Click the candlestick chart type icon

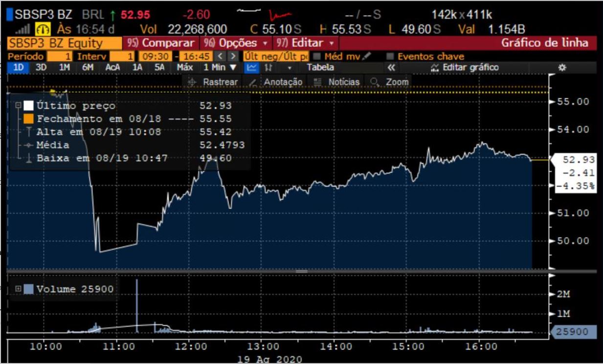(x=268, y=67)
